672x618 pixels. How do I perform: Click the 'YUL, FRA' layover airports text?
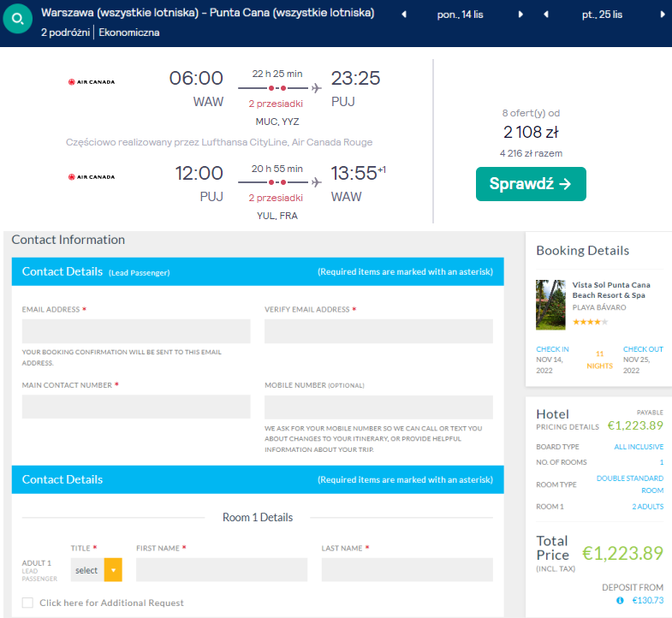(277, 216)
